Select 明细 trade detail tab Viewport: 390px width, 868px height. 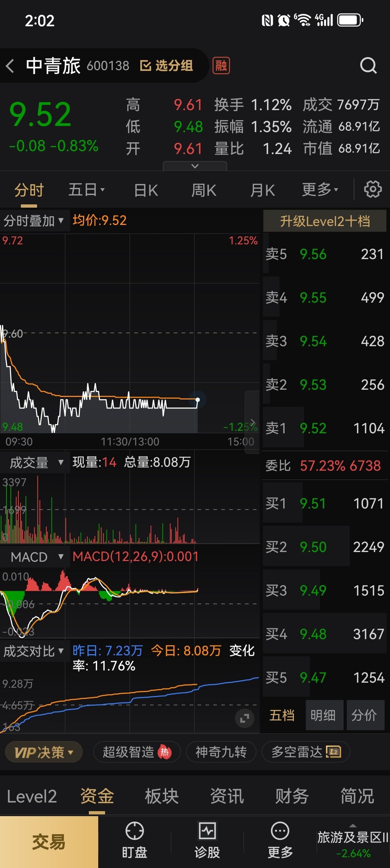[324, 715]
